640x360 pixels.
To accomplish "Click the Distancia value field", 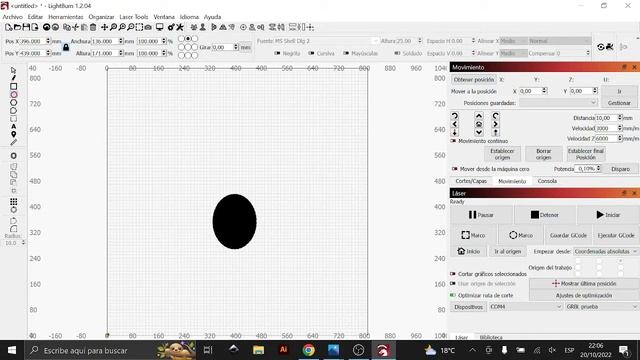I will click(607, 118).
